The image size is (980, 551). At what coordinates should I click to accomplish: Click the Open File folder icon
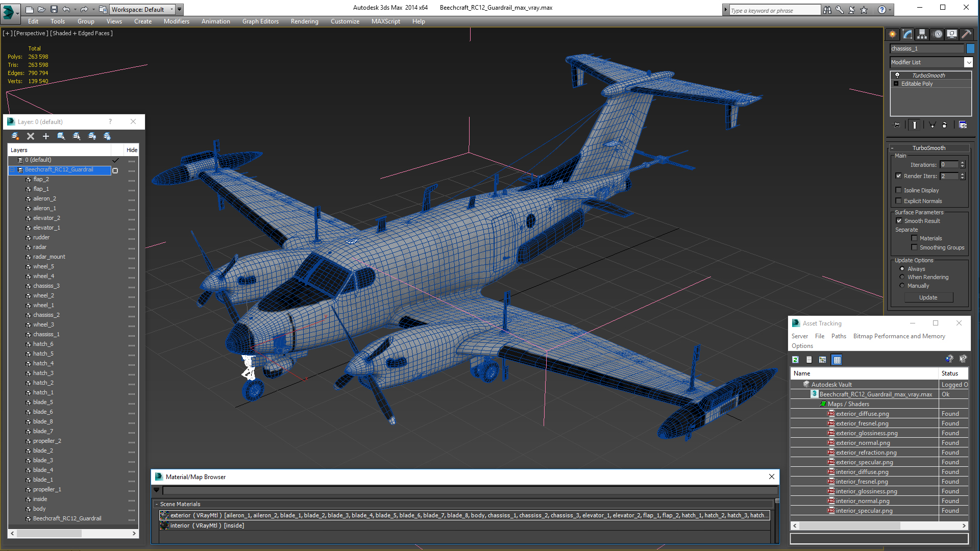click(41, 9)
